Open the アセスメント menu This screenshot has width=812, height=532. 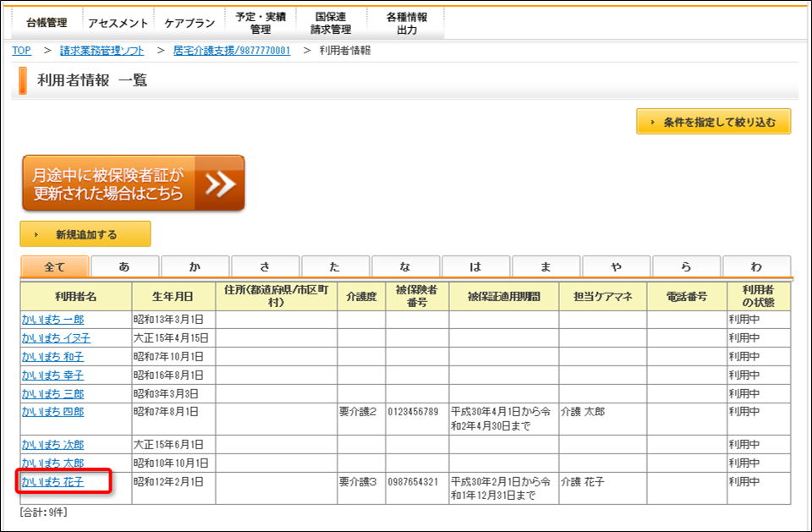[x=118, y=24]
